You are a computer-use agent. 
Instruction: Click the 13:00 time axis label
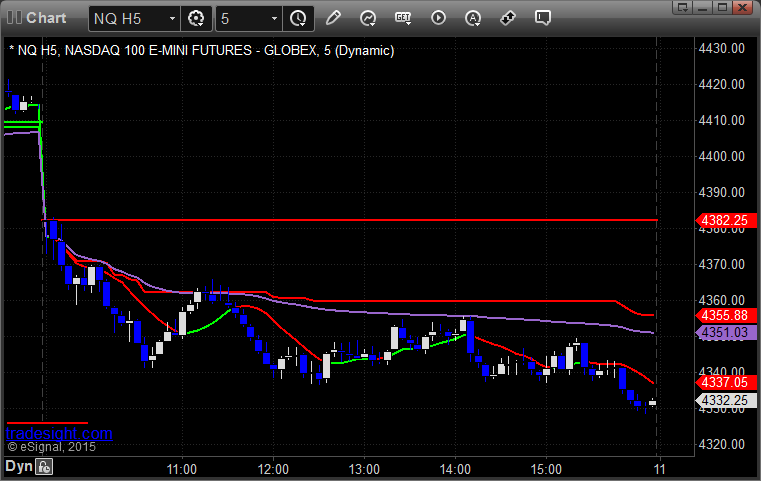(x=364, y=469)
